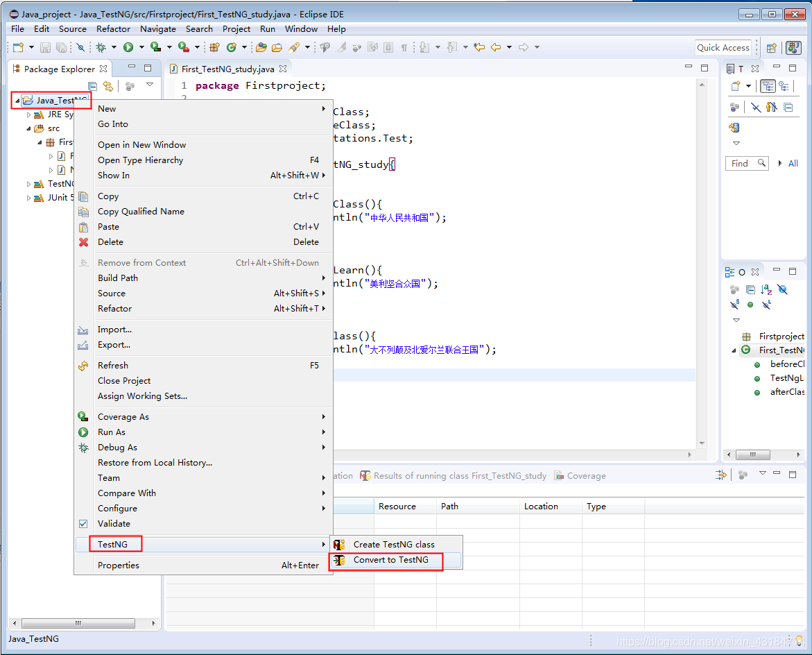
Task: Click the Refresh icon in context menu
Action: pos(83,366)
